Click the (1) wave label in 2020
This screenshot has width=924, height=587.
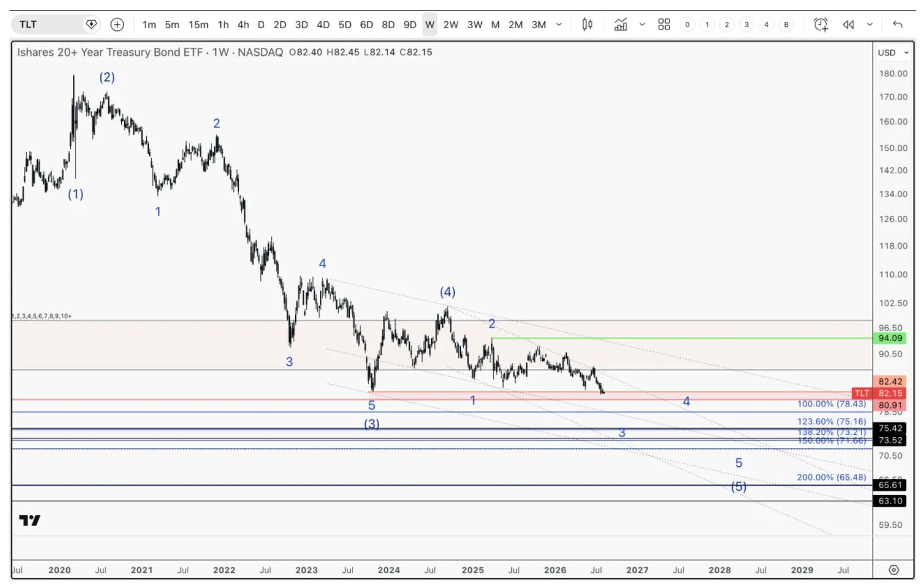coord(76,194)
